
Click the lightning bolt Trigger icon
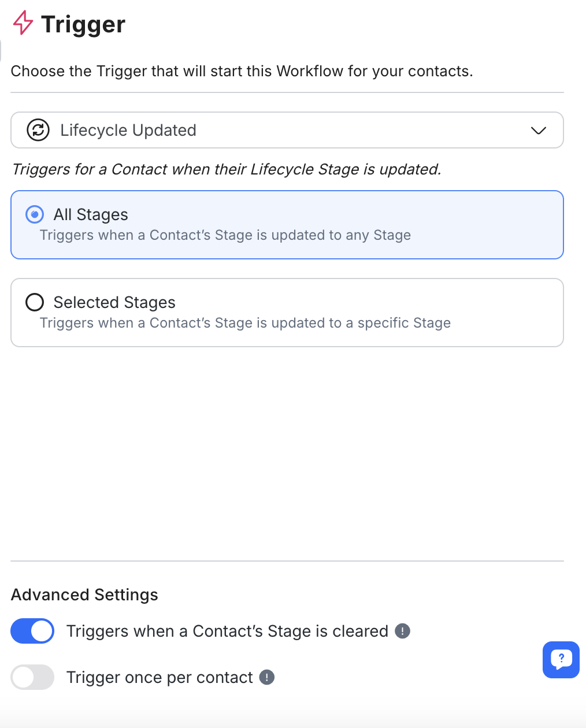pos(23,24)
